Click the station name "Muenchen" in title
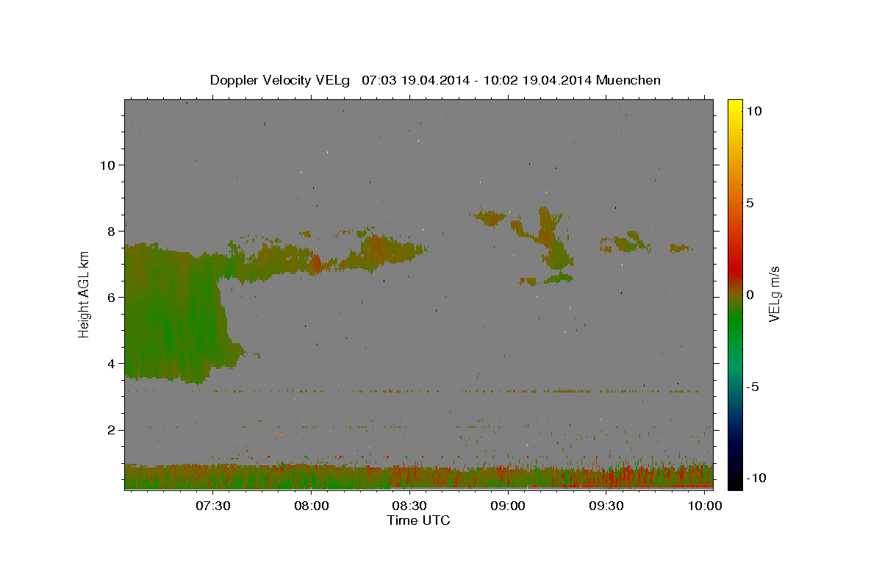This screenshot has height=588, width=882. pos(629,80)
